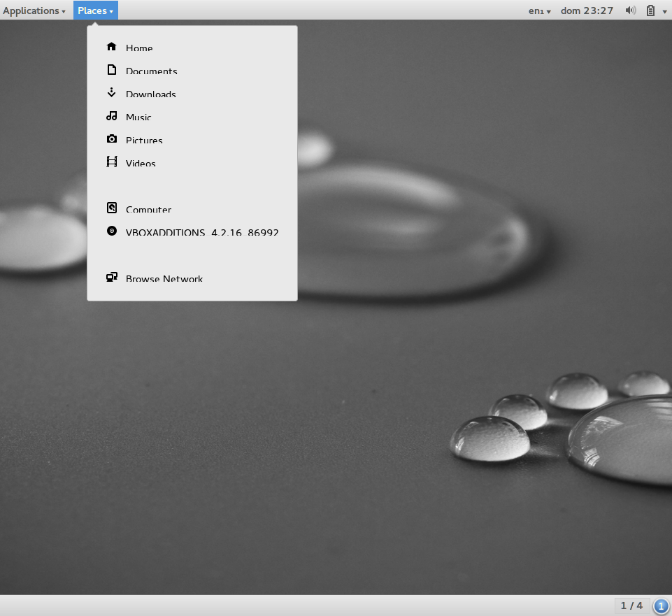Viewport: 672px width, 616px height.
Task: Click the 1 / 4 workspace switcher
Action: [x=631, y=606]
